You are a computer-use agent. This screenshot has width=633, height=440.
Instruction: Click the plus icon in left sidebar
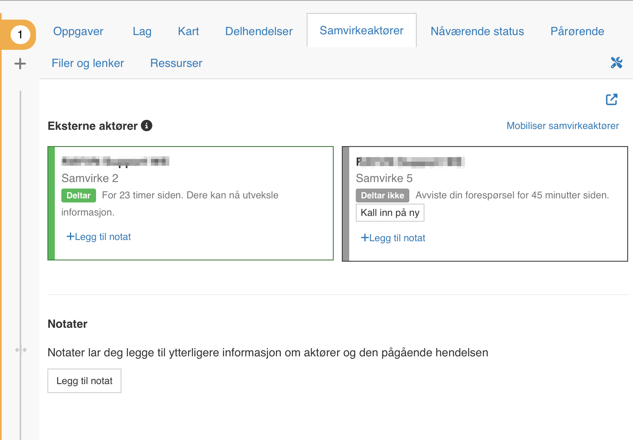pos(20,64)
